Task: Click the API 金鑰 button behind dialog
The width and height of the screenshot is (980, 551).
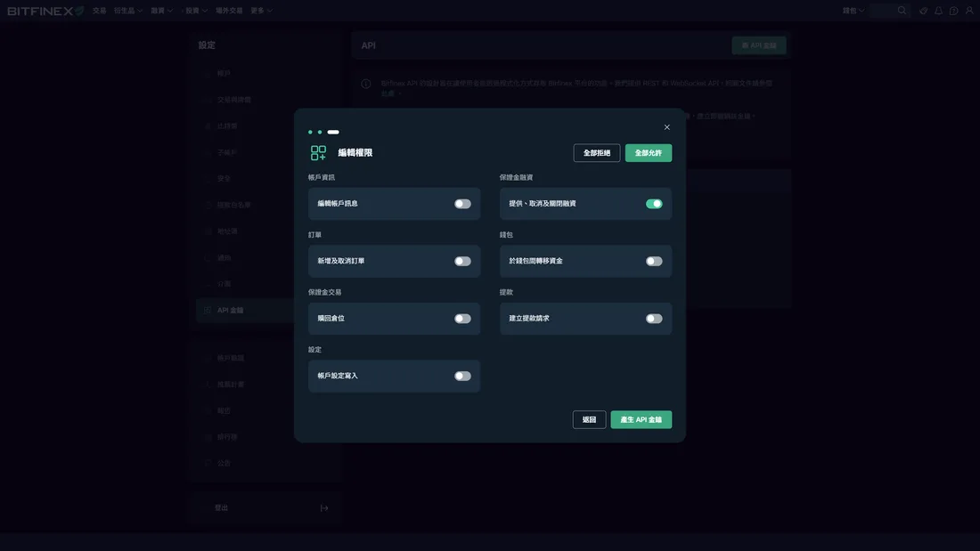Action: pos(759,45)
